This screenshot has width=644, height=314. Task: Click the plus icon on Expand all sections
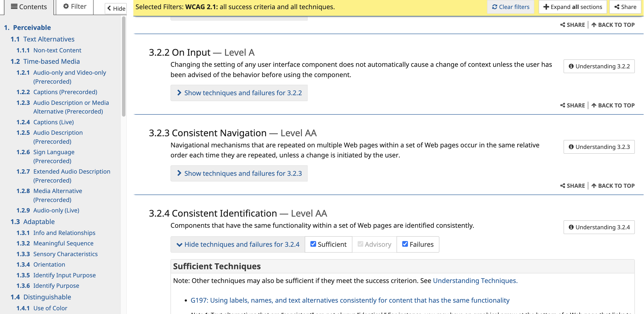[546, 7]
